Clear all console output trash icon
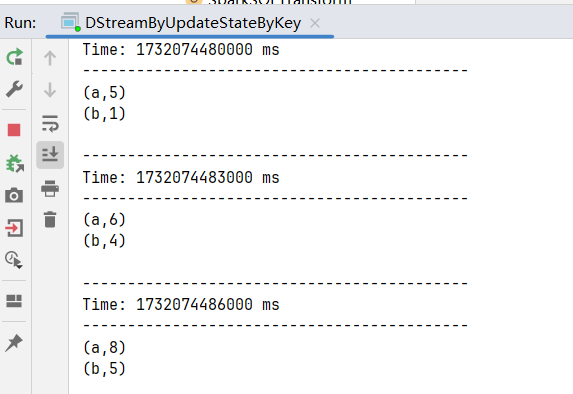This screenshot has height=394, width=573. tap(50, 220)
